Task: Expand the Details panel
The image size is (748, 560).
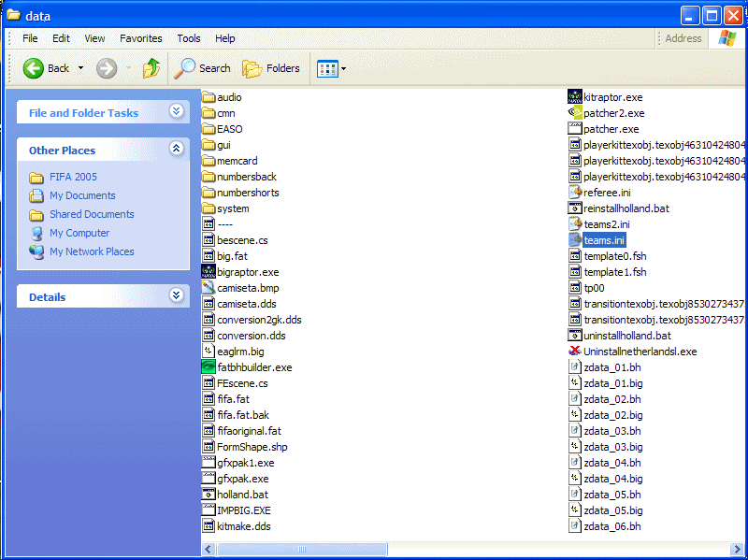Action: pos(176,296)
